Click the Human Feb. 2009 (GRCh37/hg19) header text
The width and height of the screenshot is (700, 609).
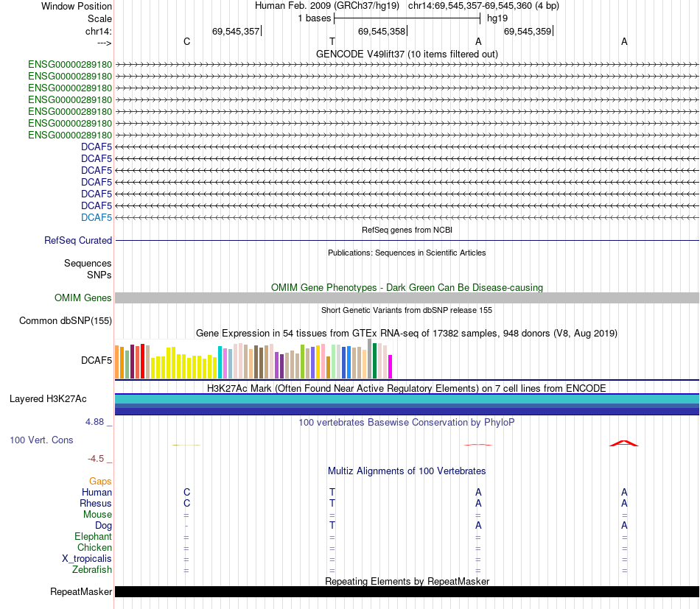(326, 6)
